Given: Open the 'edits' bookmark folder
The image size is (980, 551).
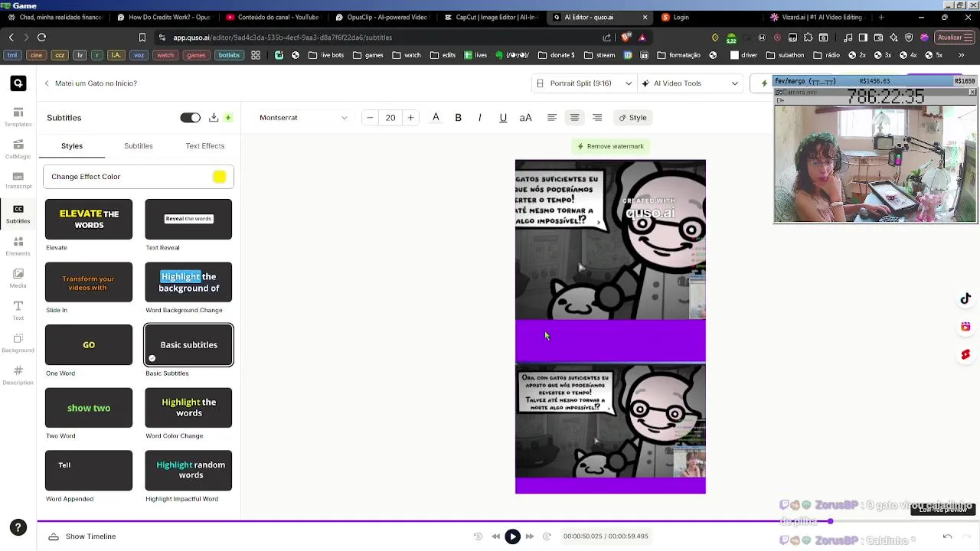Looking at the screenshot, I should [443, 55].
